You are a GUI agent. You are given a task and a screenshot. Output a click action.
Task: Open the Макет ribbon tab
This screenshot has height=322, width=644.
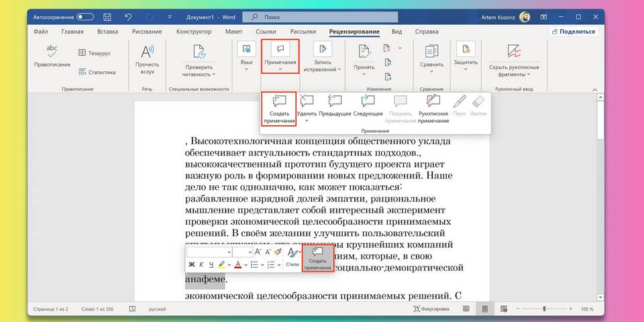coord(234,32)
